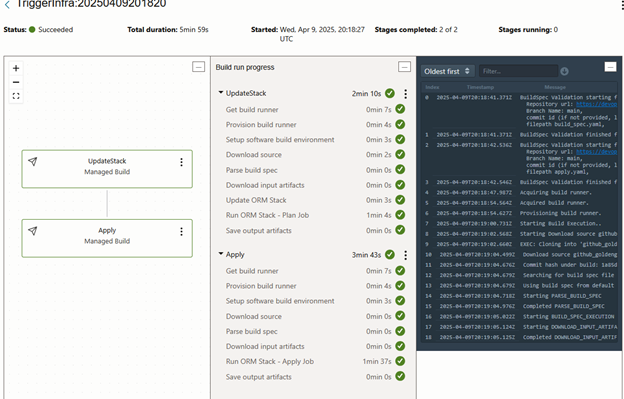Minimize the logs panel
Viewport: 624px width, 399px height.
610,67
